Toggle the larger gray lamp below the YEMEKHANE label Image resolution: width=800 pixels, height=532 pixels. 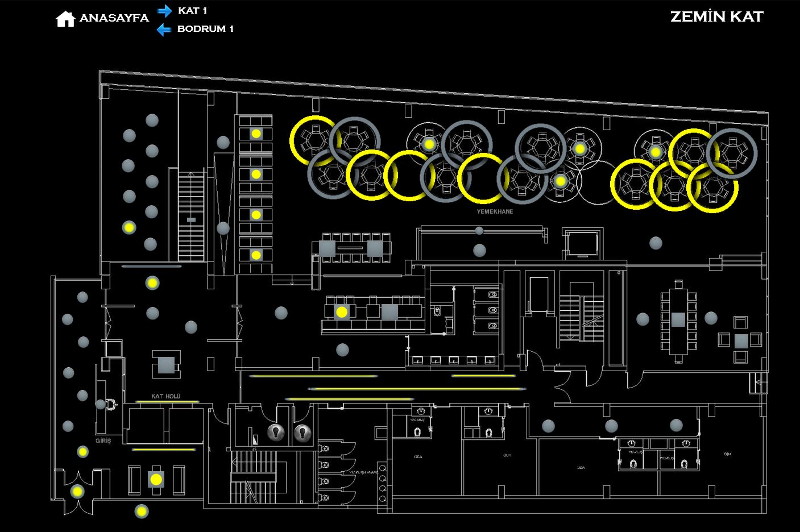tap(479, 250)
